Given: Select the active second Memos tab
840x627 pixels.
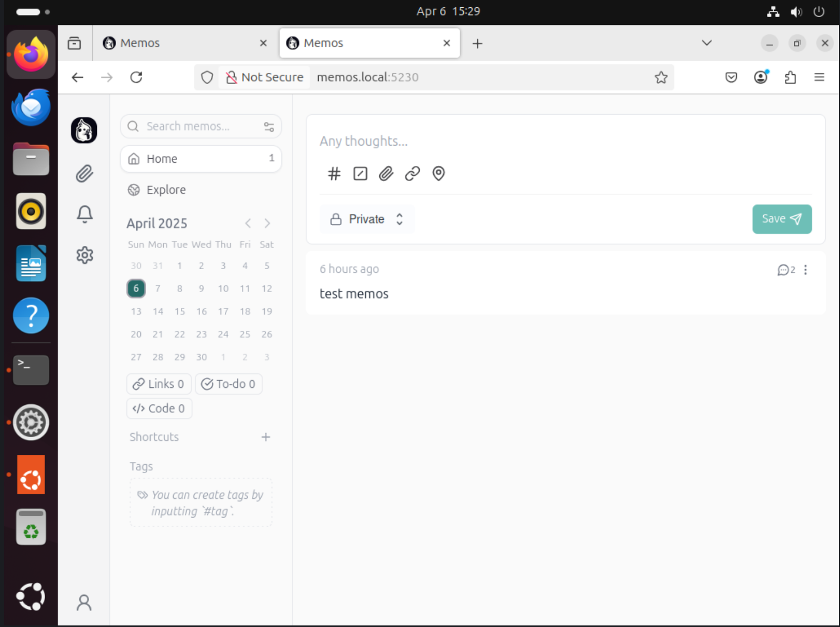Looking at the screenshot, I should (x=369, y=43).
